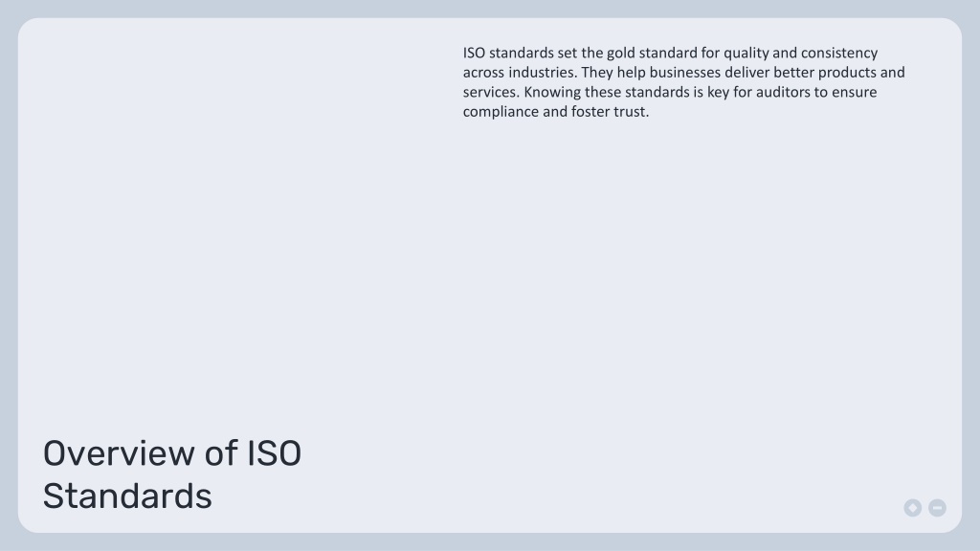
Task: Click the word 'businesses' in body text
Action: click(x=685, y=73)
